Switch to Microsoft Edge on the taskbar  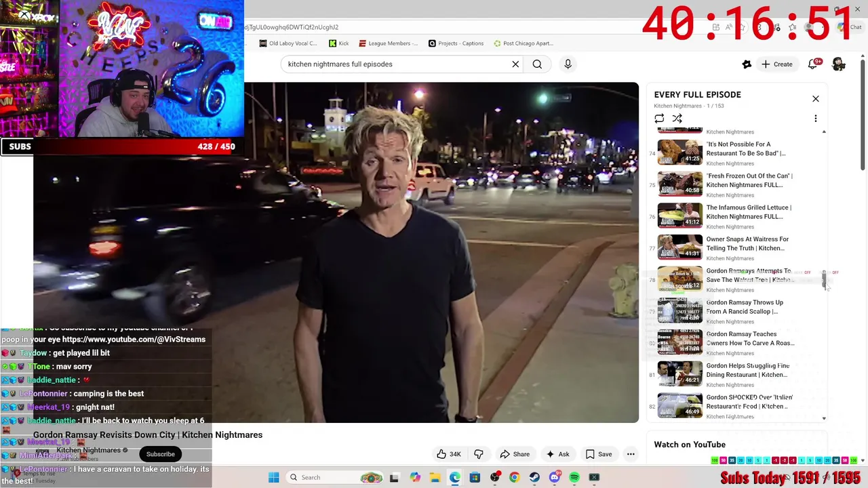coord(454,477)
